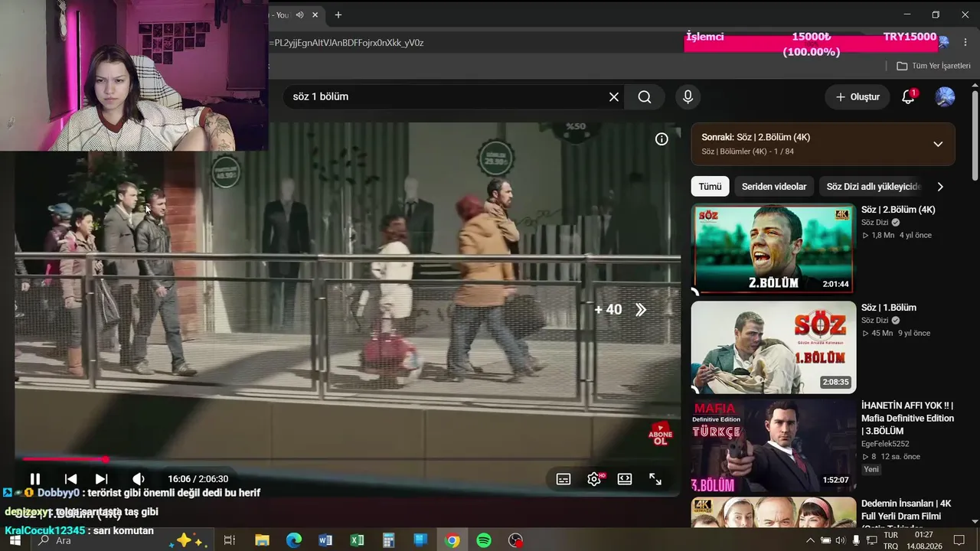This screenshot has height=551, width=980.
Task: Open 'Dedemin İnsanları' video title
Action: click(x=906, y=516)
